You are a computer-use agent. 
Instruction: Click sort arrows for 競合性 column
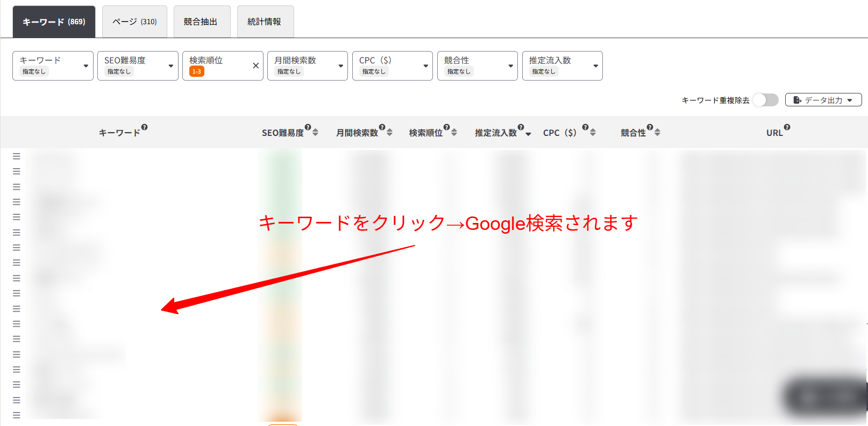tap(657, 132)
